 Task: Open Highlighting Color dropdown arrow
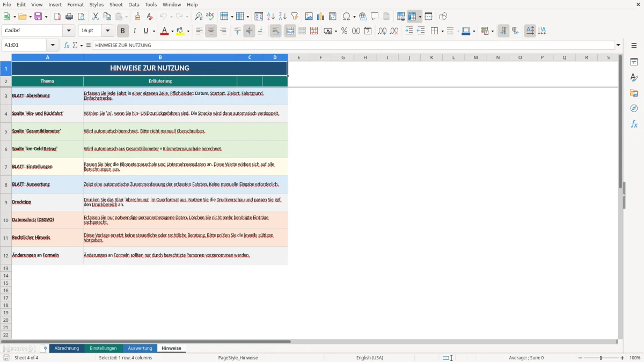click(x=188, y=31)
